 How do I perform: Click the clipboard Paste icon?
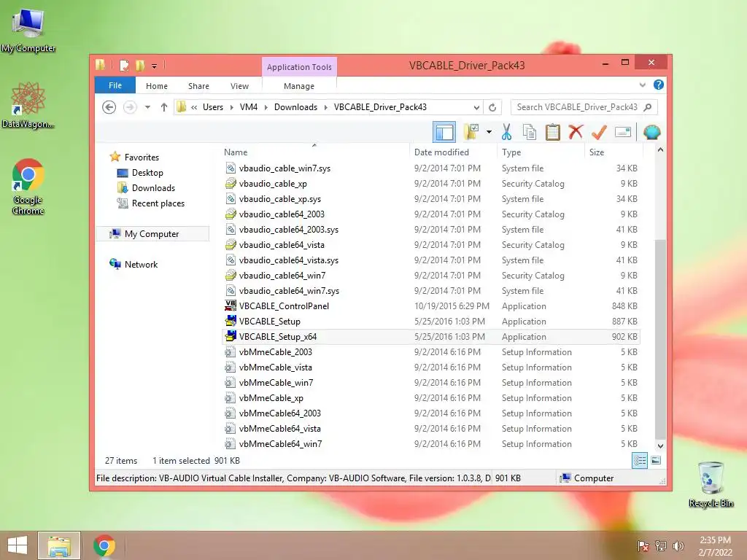click(x=553, y=132)
